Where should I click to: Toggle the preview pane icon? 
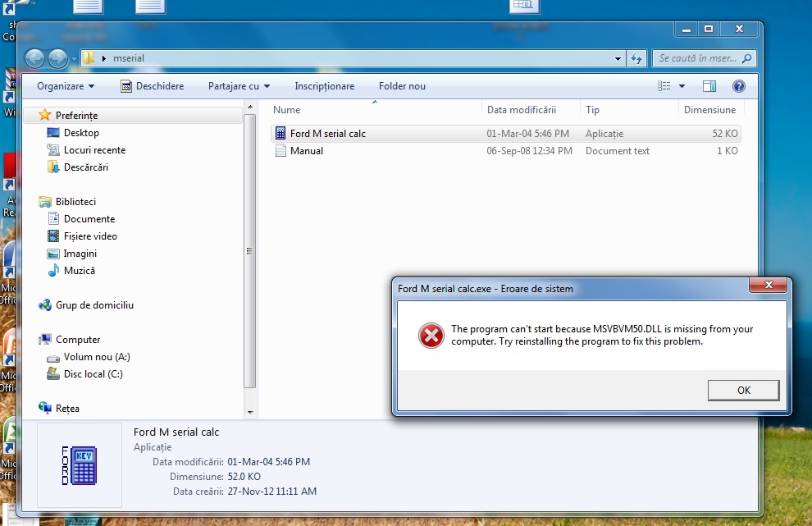709,86
